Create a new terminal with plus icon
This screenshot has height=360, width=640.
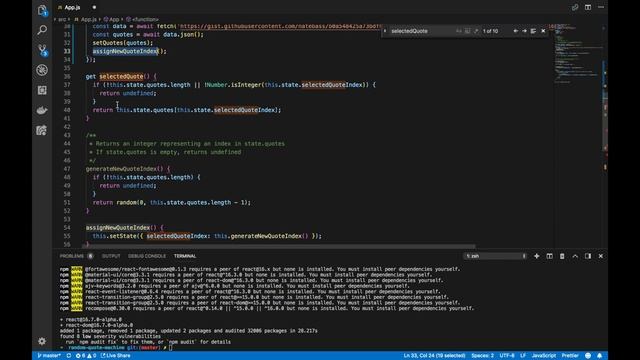pyautogui.click(x=537, y=256)
